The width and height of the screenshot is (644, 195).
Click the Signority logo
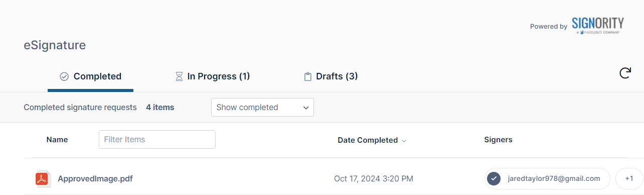coord(597,26)
